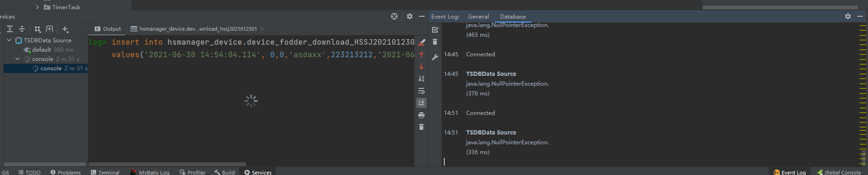Image resolution: width=868 pixels, height=175 pixels.
Task: Click the insert into SQL statement line
Action: click(x=263, y=42)
